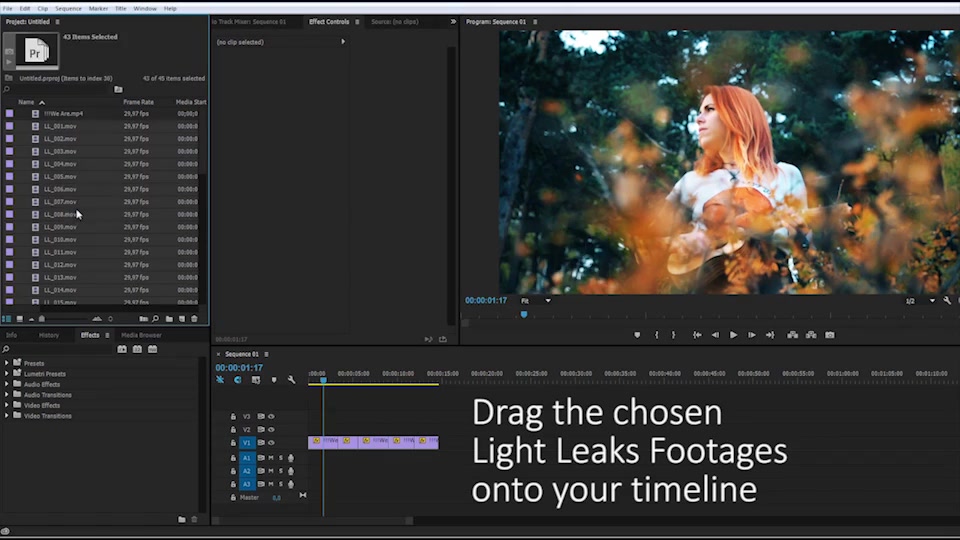960x540 pixels.
Task: Add a marker in the timeline toolbar
Action: pyautogui.click(x=274, y=380)
